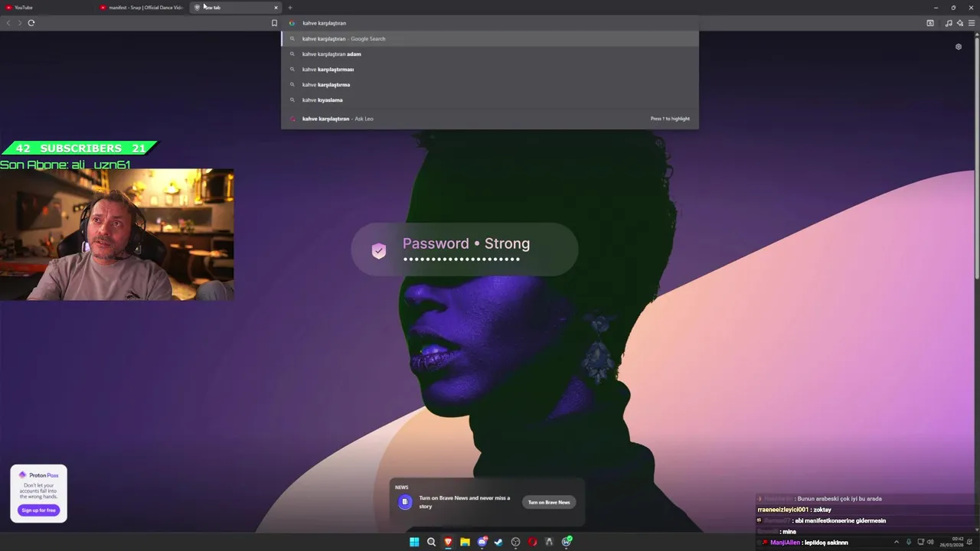Click the Password Strong shield icon
980x551 pixels.
pyautogui.click(x=378, y=251)
